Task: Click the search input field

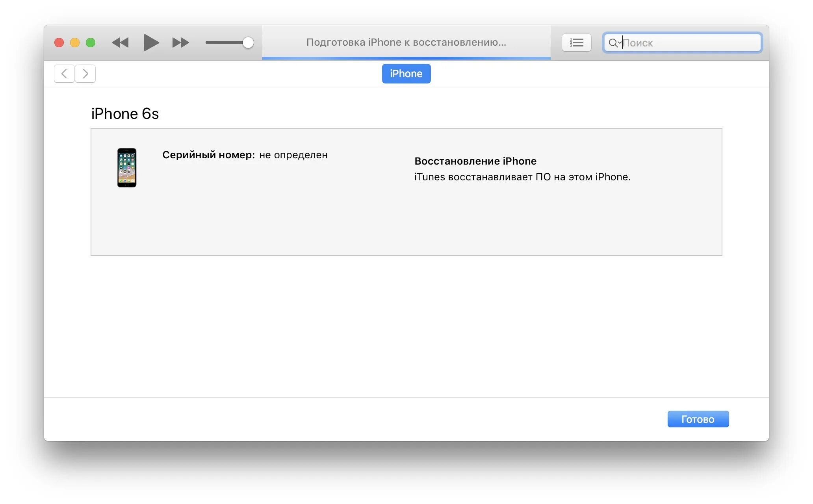Action: tap(683, 43)
